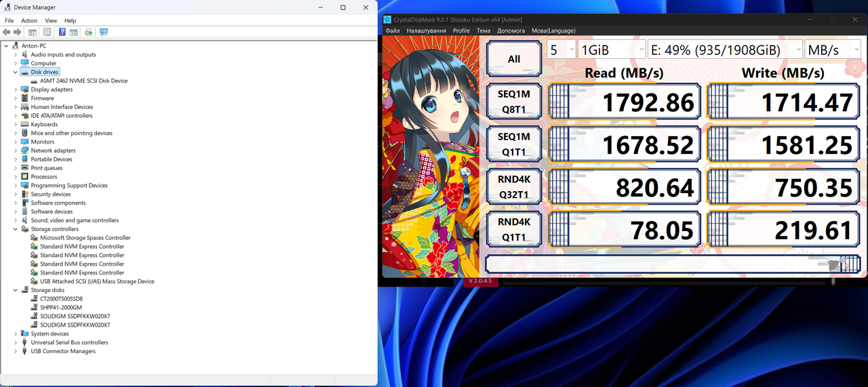Viewport: 868px width, 387px height.
Task: Click the USB plug icon beside Universal Serial Bus controllers
Action: (x=25, y=342)
